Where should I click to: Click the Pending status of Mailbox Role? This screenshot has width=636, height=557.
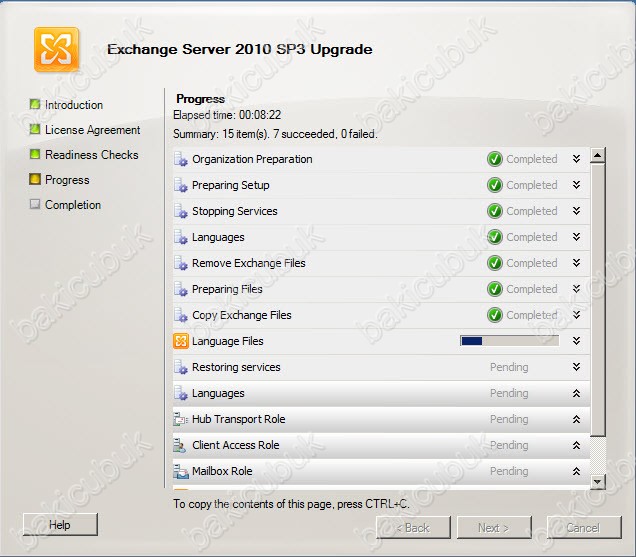click(509, 471)
